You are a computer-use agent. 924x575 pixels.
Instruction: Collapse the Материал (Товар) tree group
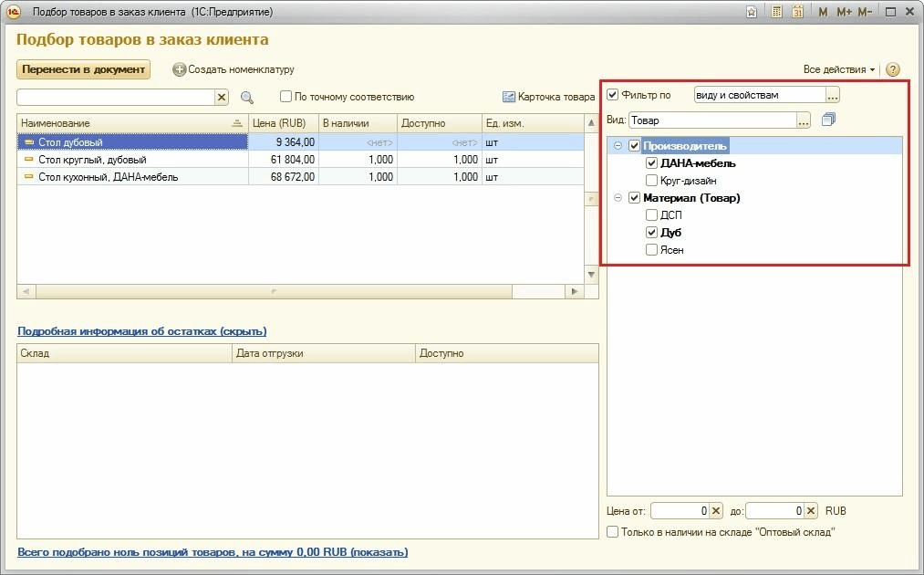[x=618, y=198]
